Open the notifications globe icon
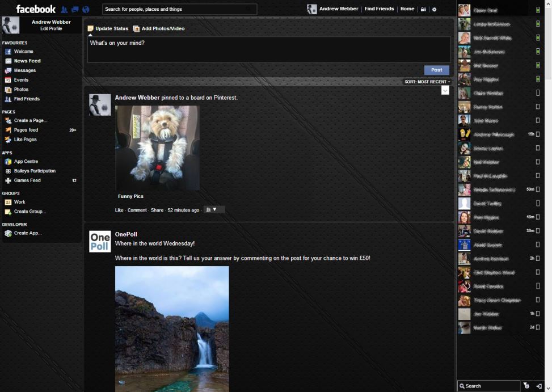The height and width of the screenshot is (392, 552). (x=86, y=10)
